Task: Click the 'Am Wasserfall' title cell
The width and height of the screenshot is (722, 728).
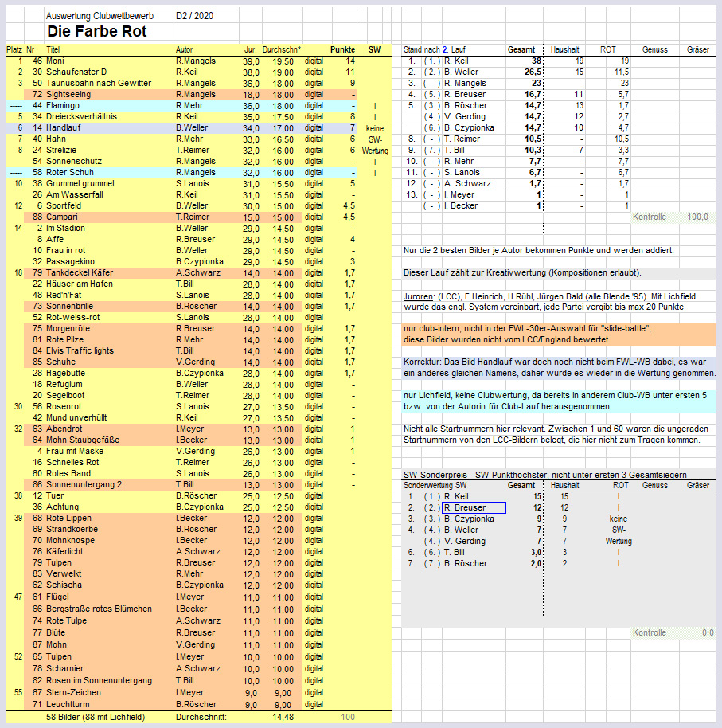Action: click(75, 194)
